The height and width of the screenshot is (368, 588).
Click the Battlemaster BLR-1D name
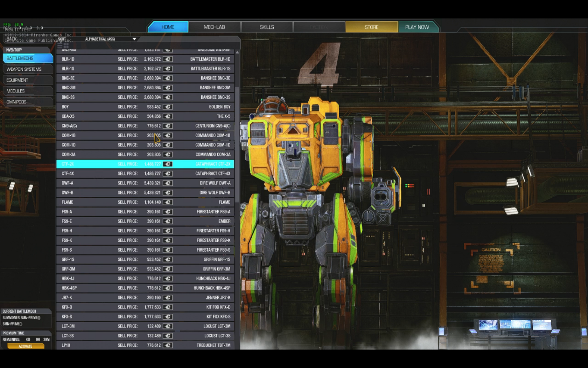210,59
